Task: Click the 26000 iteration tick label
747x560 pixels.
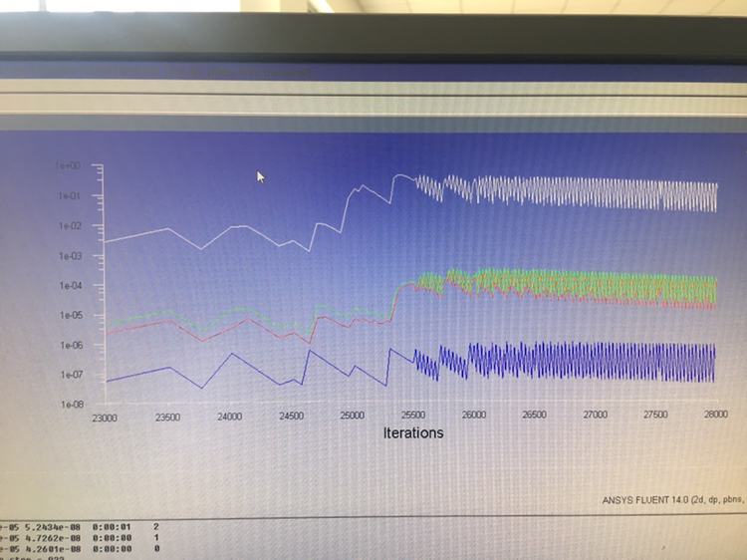Action: coord(474,416)
